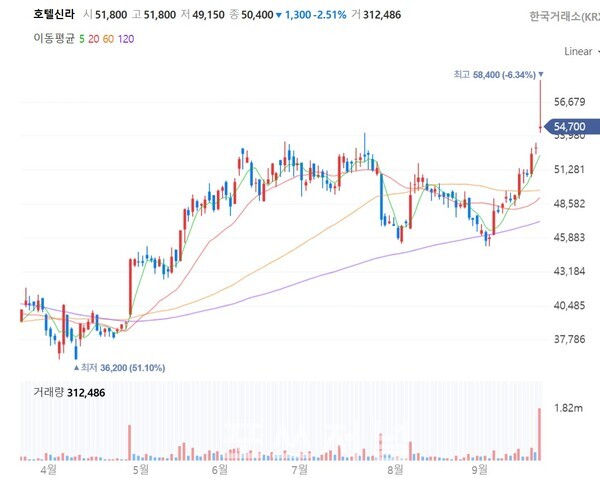Click the 54,700 current price tag
The width and height of the screenshot is (600, 478).
click(x=566, y=128)
